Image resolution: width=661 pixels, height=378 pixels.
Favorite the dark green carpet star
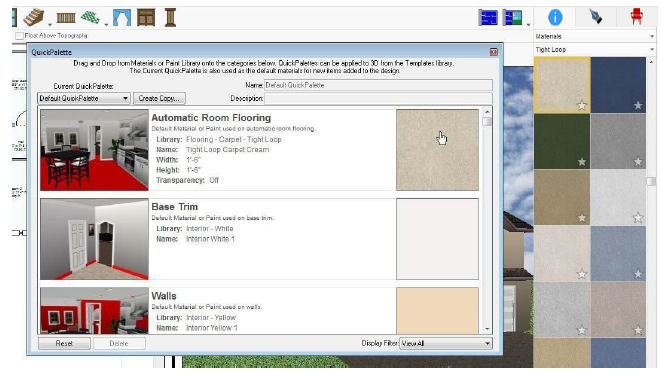582,161
